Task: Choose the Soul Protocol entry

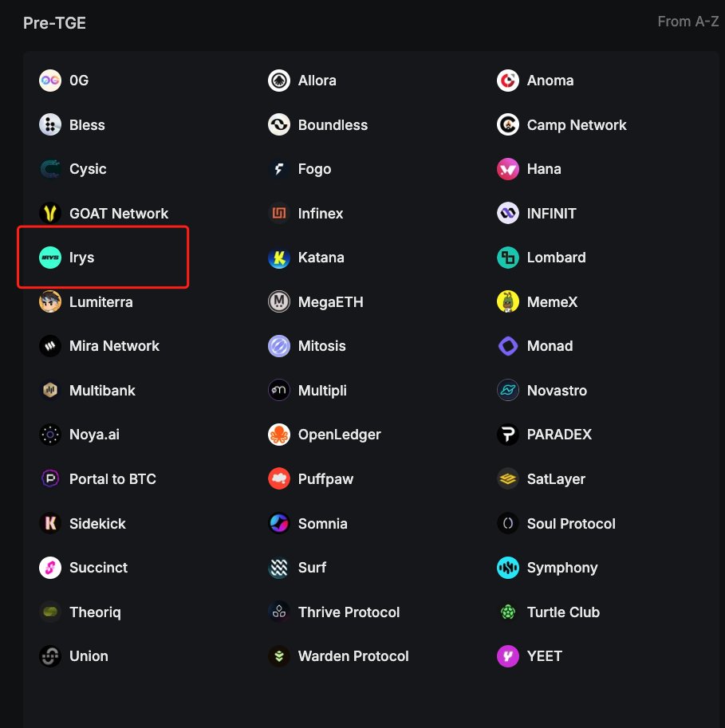Action: (x=556, y=523)
